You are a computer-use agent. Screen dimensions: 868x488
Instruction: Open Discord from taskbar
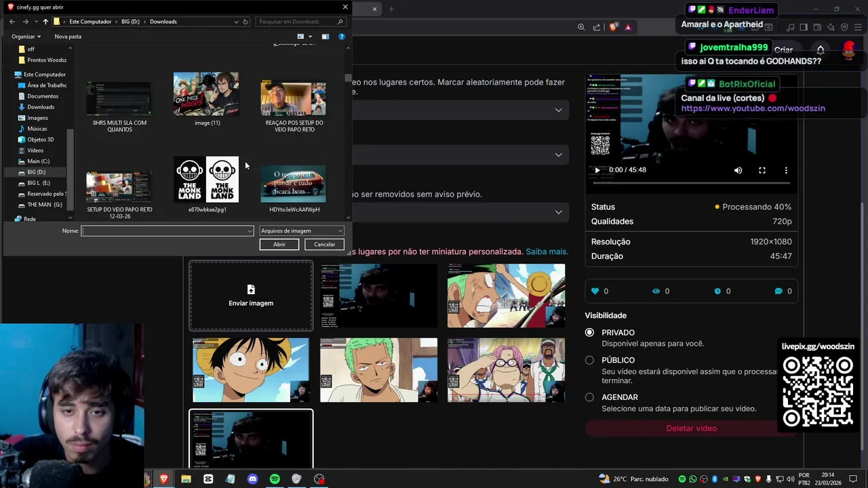252,479
